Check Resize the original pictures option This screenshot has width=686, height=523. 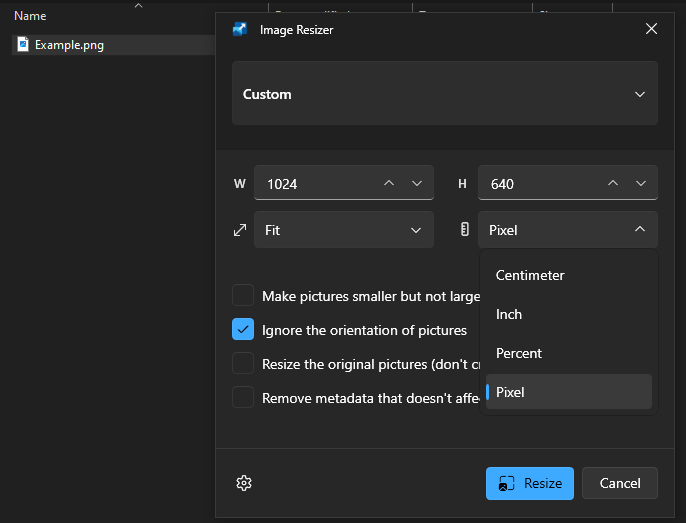click(243, 363)
